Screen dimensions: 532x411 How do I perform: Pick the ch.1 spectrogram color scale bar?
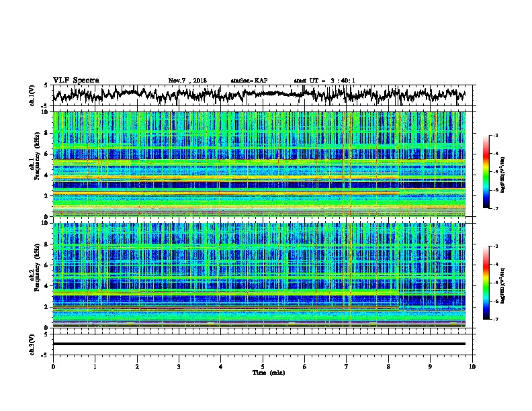(486, 172)
